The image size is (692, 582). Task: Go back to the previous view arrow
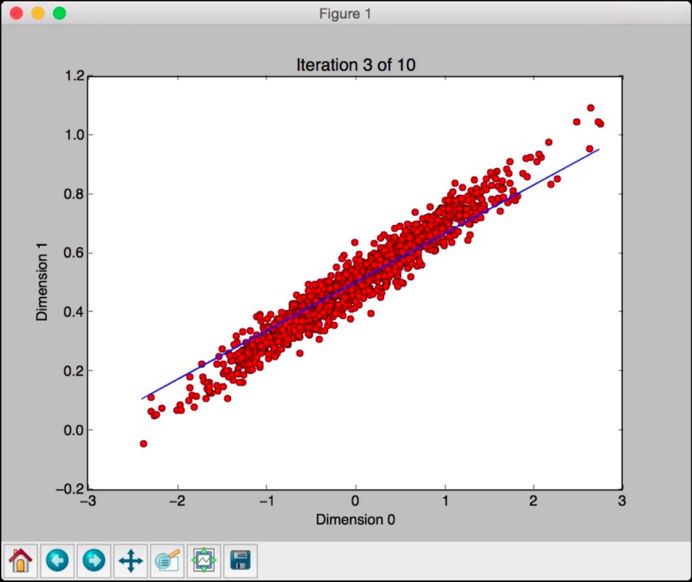tap(57, 560)
